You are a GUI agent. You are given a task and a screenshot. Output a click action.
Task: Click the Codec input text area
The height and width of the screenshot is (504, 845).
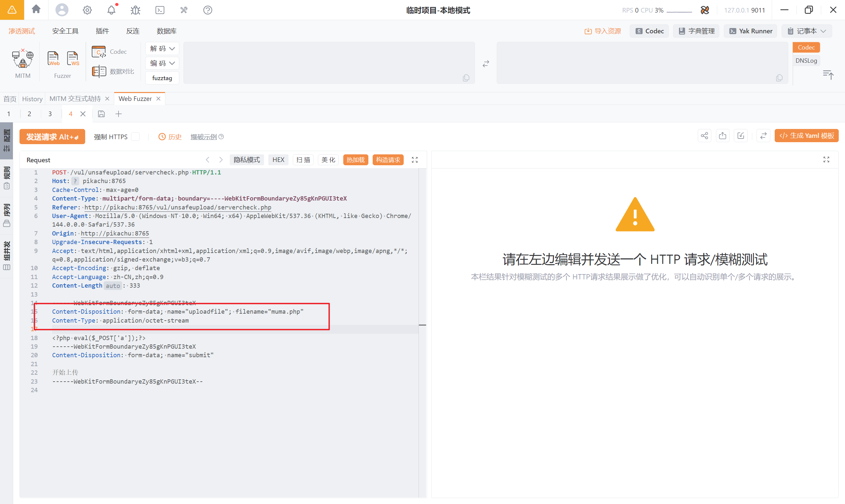(x=328, y=63)
